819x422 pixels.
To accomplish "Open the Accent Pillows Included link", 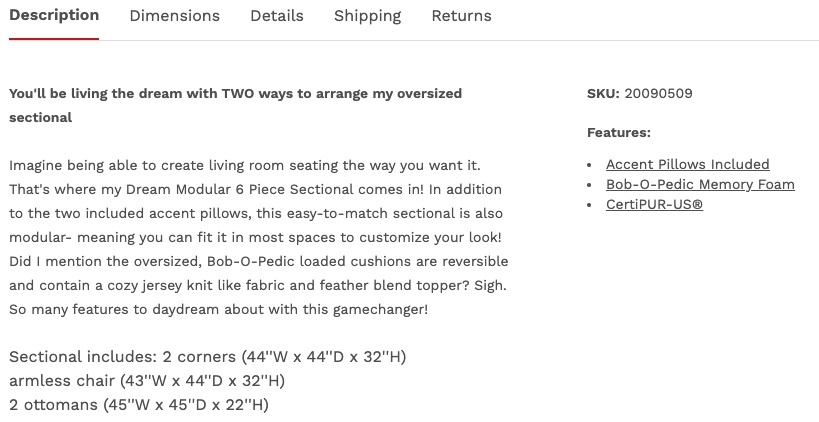I will (687, 164).
